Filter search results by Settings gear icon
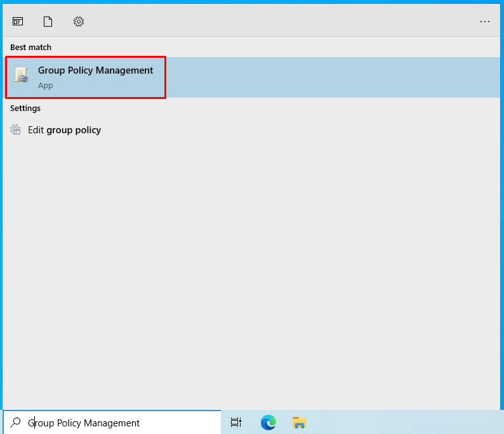Screen dimensions: 504x434 79,22
